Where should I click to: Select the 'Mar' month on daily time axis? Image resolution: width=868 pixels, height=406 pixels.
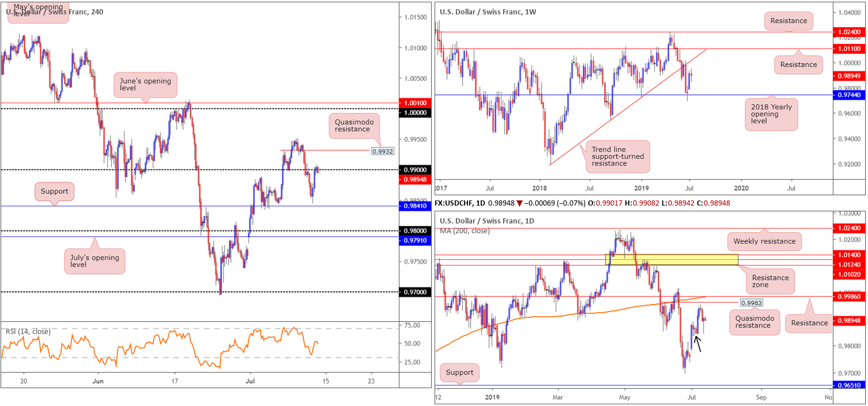pyautogui.click(x=558, y=397)
